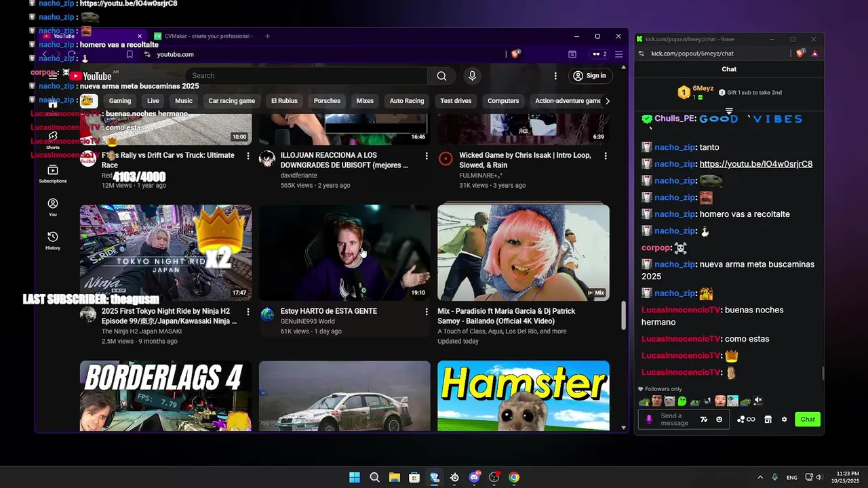868x488 pixels.
Task: Click the YouTube logo
Action: click(90, 76)
